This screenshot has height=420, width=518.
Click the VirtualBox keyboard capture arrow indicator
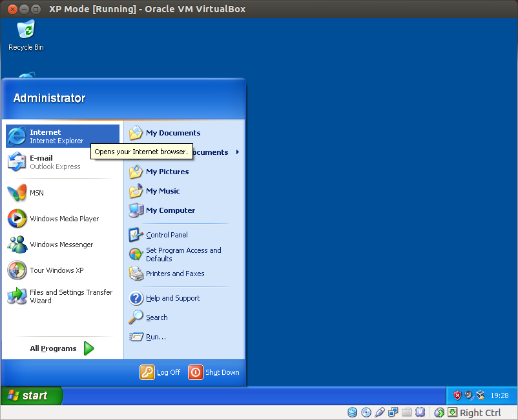point(453,412)
